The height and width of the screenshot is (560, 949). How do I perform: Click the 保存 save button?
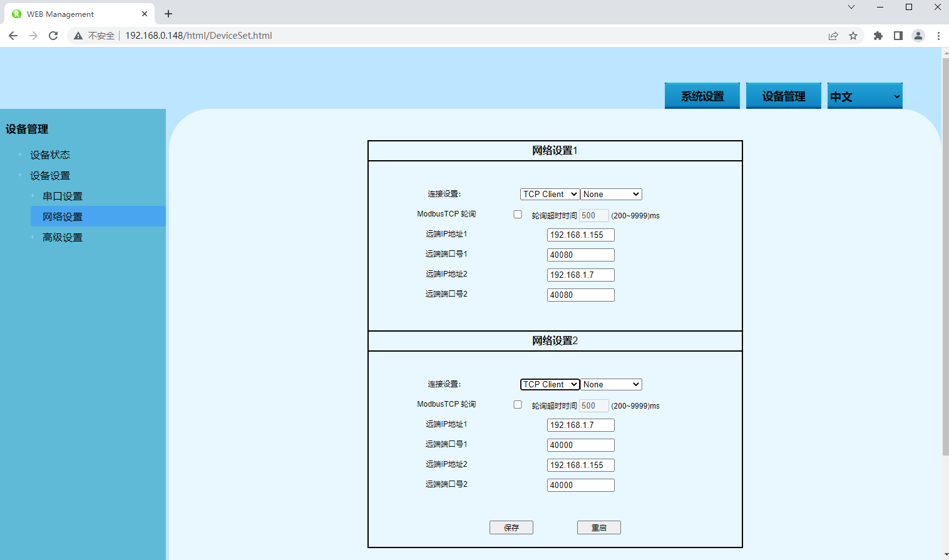click(511, 527)
